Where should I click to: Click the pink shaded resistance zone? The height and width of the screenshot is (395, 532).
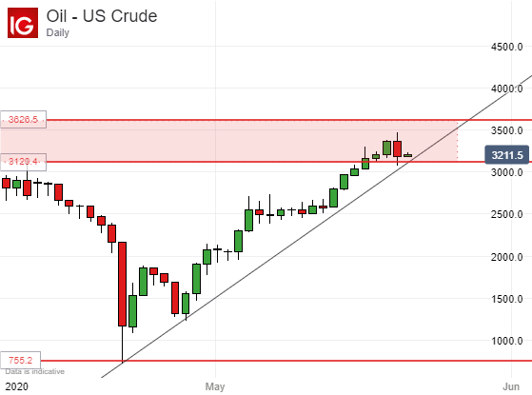(229, 141)
